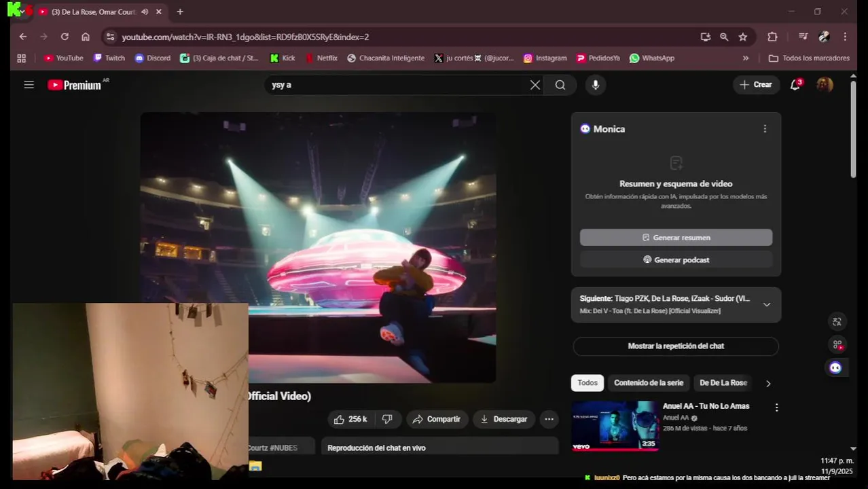
Task: Open media controls icon in Chrome toolbar
Action: (x=803, y=37)
